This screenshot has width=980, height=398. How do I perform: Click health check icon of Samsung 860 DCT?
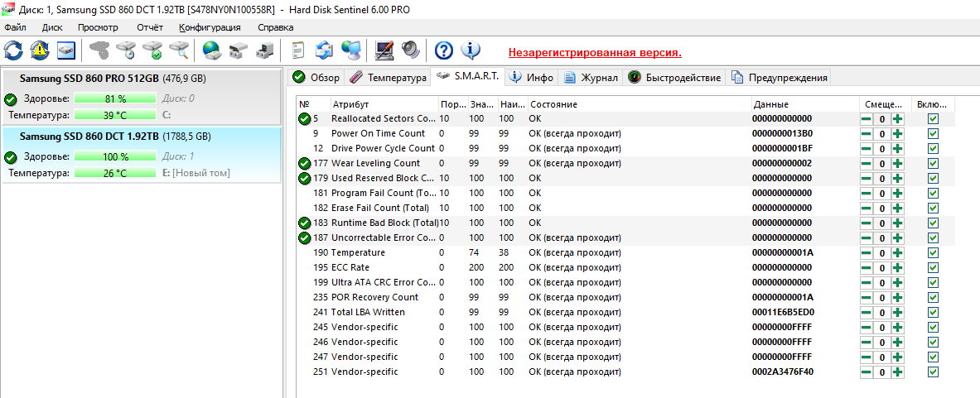click(x=10, y=156)
